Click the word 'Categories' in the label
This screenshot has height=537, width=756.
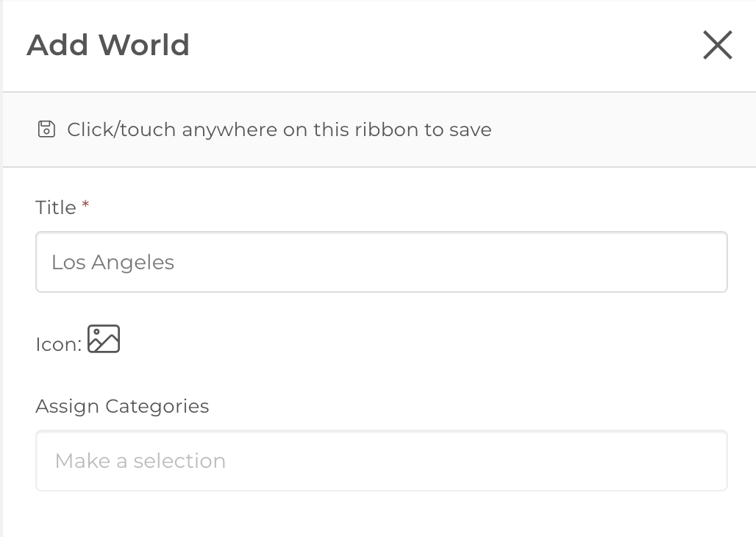click(x=157, y=406)
